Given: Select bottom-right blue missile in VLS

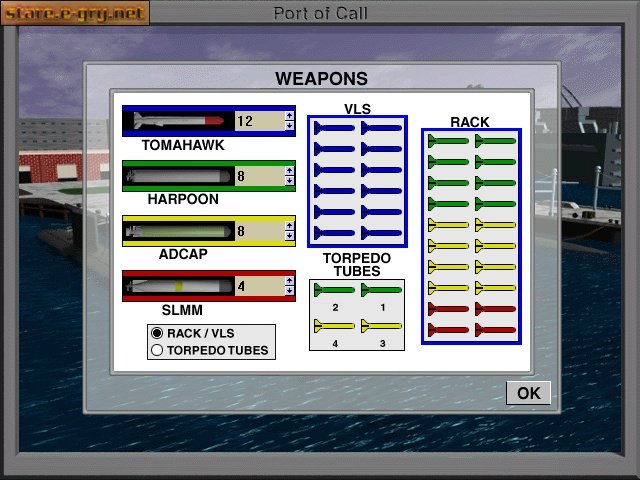Looking at the screenshot, I should pos(381,233).
